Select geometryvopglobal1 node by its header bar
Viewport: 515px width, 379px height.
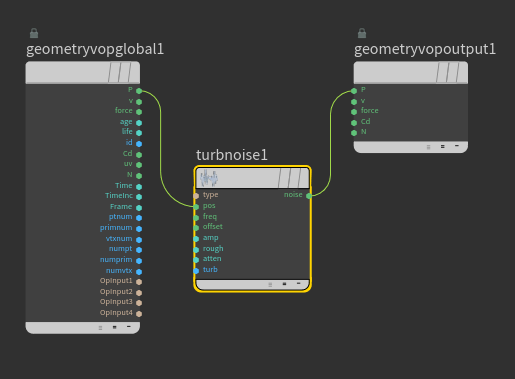point(83,72)
